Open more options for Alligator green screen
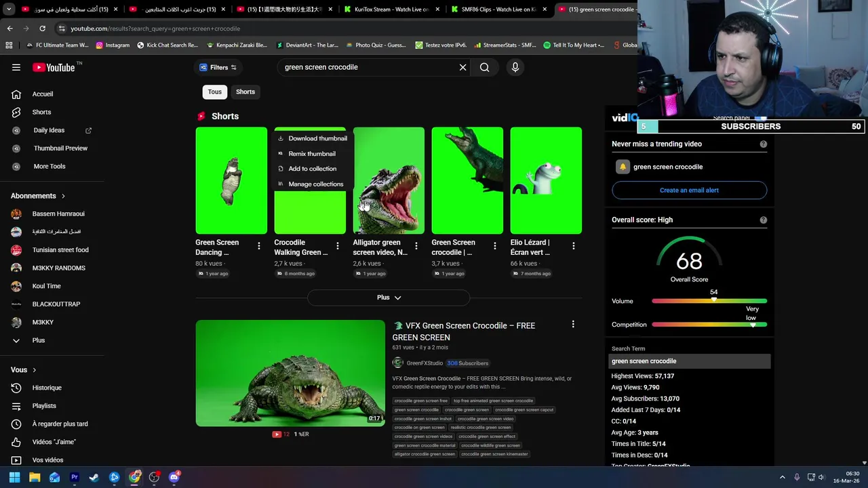Viewport: 868px width, 488px height. (416, 246)
